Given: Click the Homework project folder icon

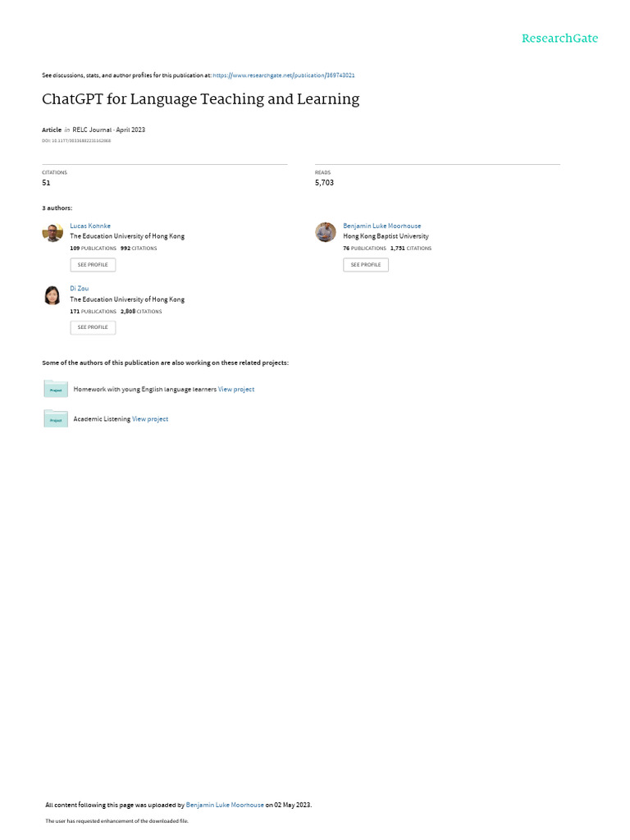Looking at the screenshot, I should (56, 389).
